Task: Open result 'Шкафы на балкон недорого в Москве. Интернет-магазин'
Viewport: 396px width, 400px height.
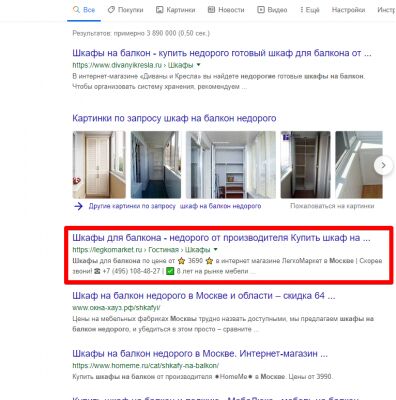Action: click(x=200, y=354)
